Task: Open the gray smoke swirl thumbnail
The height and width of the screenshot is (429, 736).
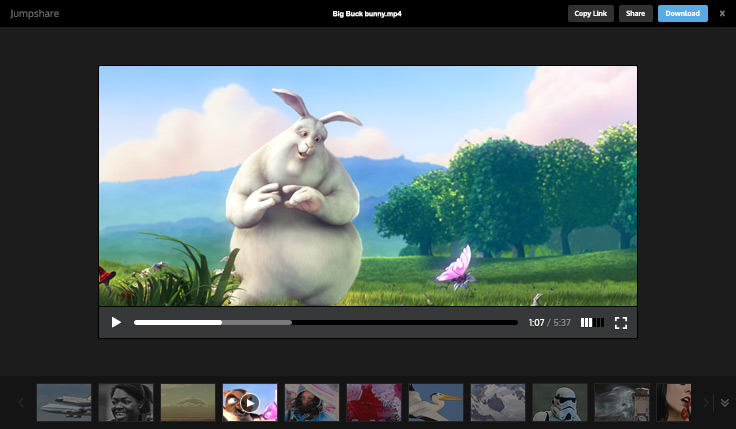Action: coord(622,402)
